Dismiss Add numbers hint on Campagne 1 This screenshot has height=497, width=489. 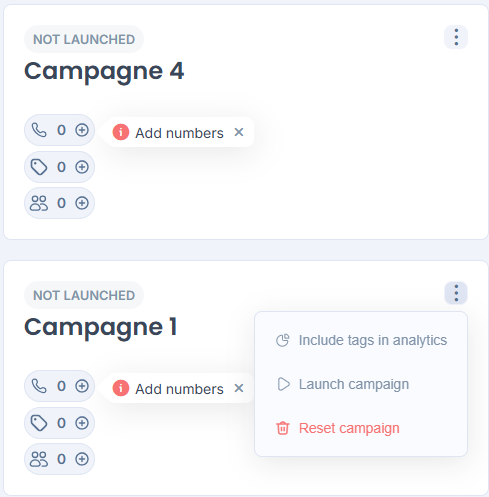[239, 388]
